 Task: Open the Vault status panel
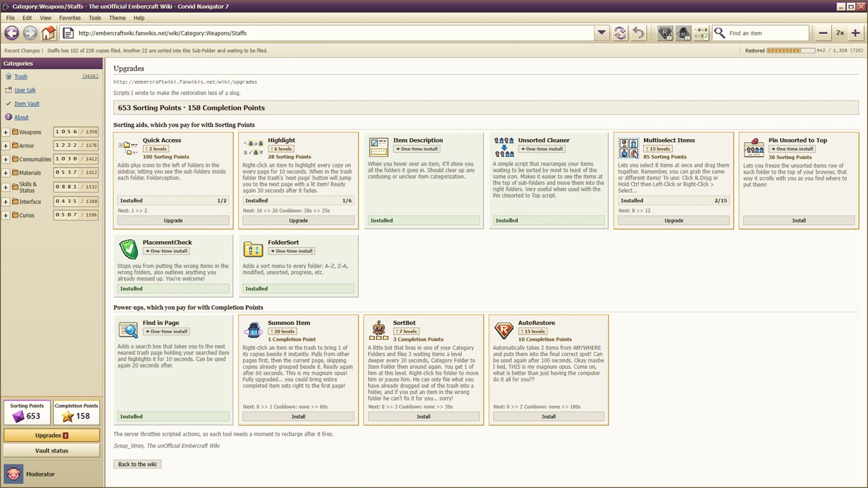(52, 451)
